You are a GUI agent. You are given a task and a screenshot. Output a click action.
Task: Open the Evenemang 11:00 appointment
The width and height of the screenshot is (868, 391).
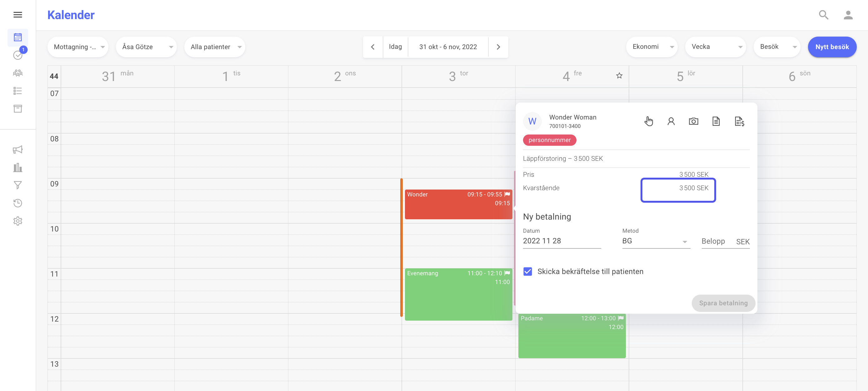(458, 294)
